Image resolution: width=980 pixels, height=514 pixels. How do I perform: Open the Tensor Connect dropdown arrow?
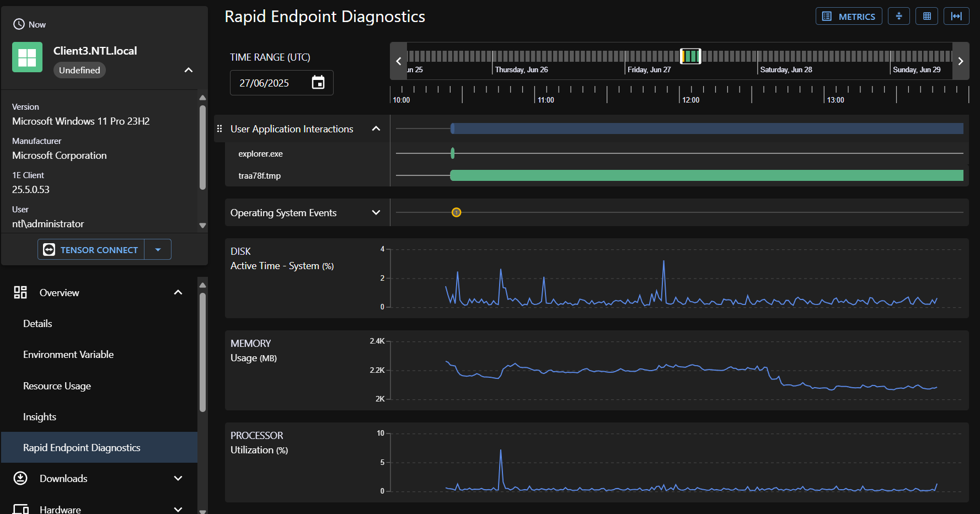tap(158, 250)
